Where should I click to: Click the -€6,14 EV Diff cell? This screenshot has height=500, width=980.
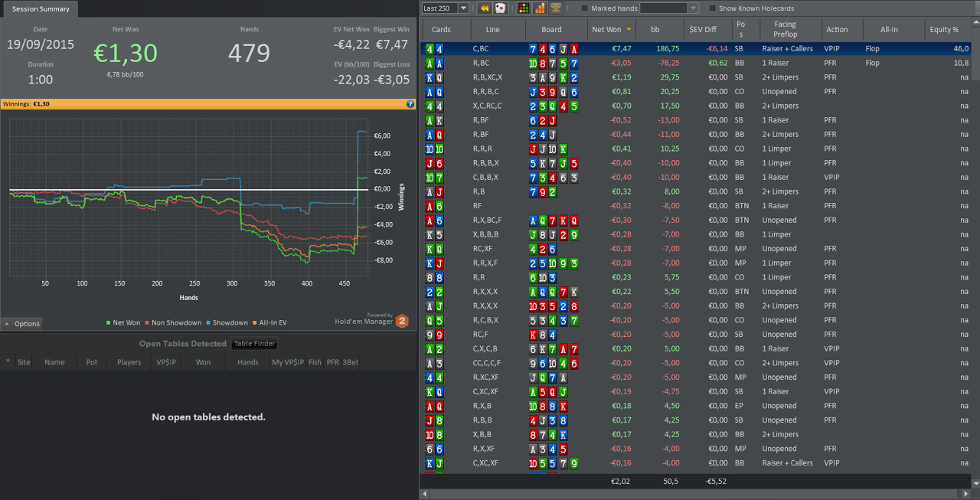click(x=717, y=49)
